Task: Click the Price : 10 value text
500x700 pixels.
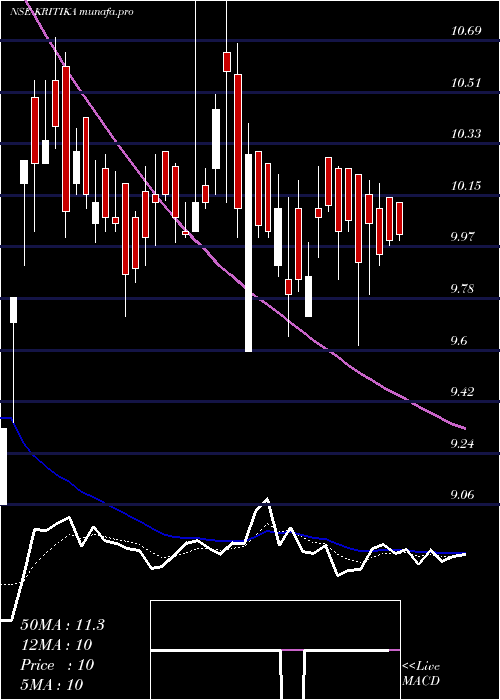Action: coord(57,665)
